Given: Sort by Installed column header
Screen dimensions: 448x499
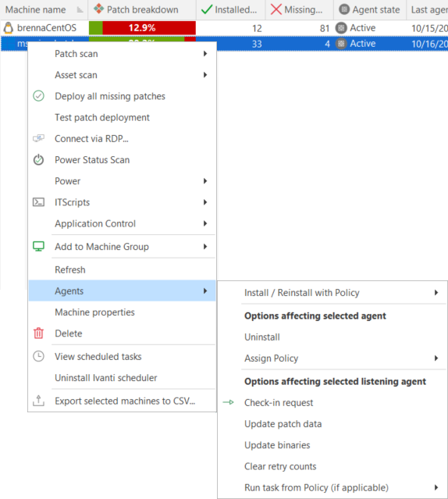Looking at the screenshot, I should [x=231, y=9].
